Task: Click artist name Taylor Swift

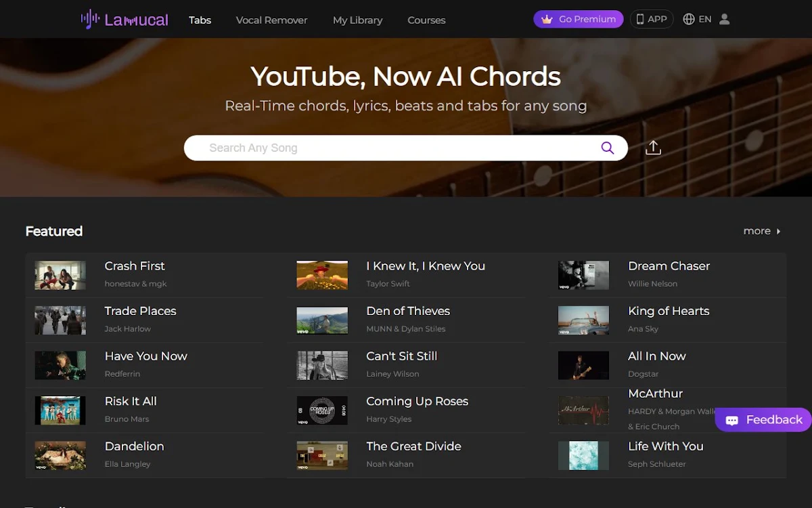Action: pos(388,284)
